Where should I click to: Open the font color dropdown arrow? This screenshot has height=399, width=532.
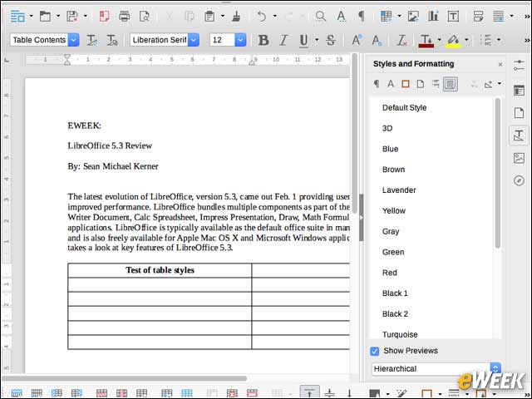click(440, 40)
